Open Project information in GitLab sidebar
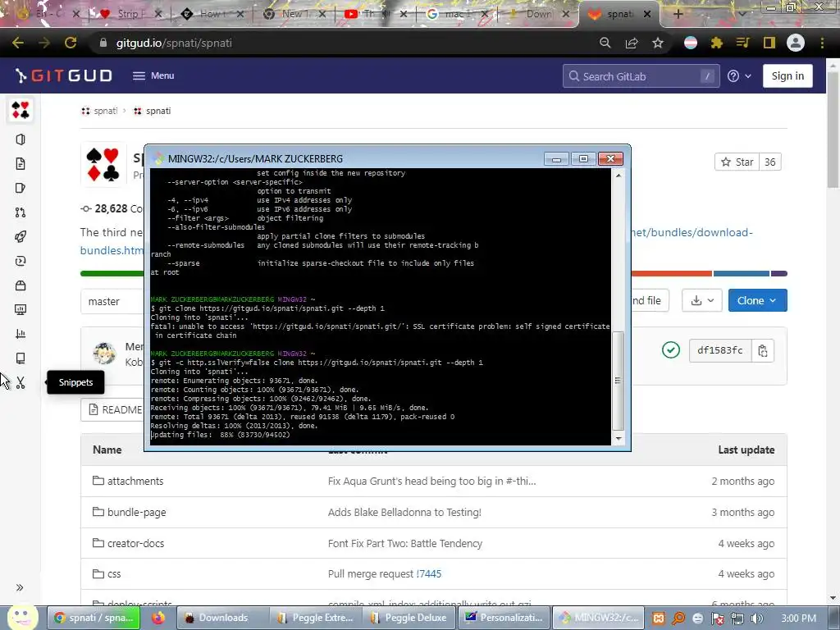The image size is (840, 630). point(21,139)
